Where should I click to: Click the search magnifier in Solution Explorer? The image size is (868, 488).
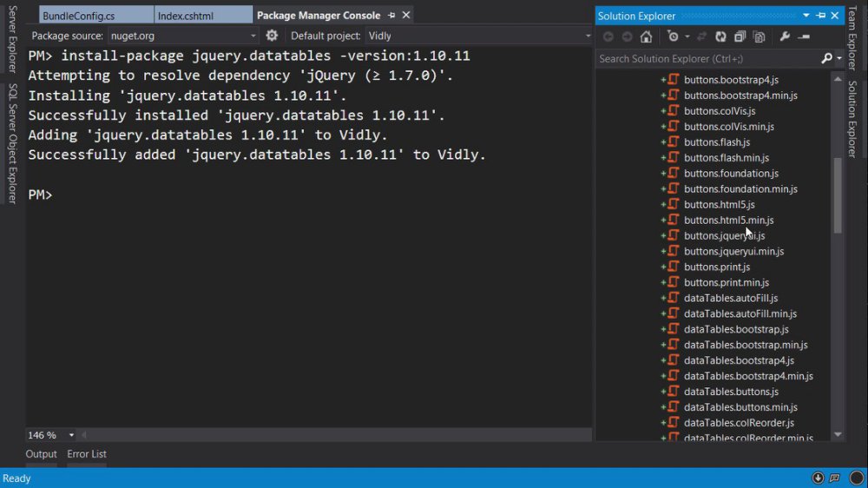coord(826,58)
